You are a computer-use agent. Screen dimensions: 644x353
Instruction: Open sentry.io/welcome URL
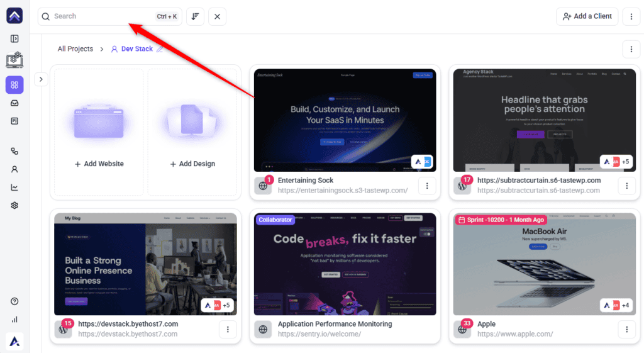[319, 333]
